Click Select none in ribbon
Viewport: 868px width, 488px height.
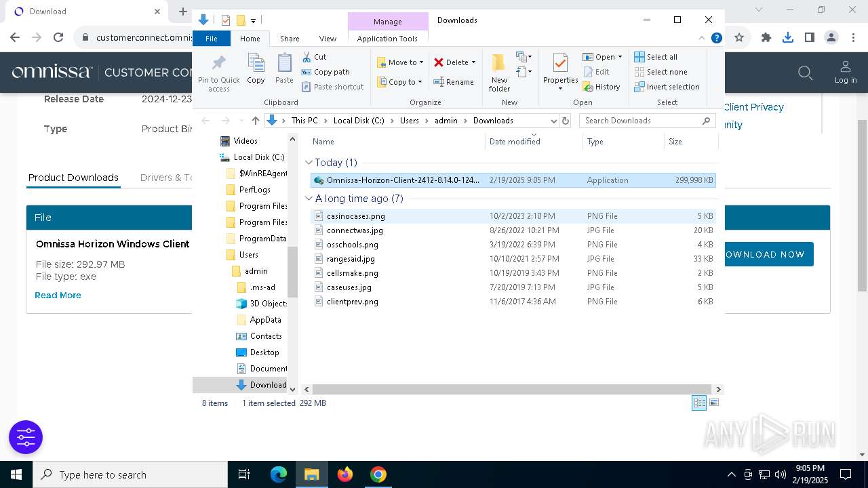coord(661,72)
